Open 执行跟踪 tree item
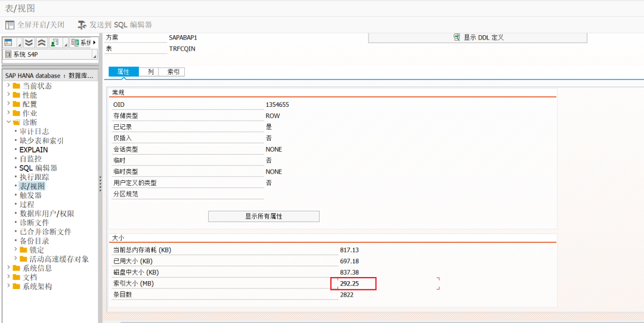Screen dimensions: 644x323 (35, 177)
